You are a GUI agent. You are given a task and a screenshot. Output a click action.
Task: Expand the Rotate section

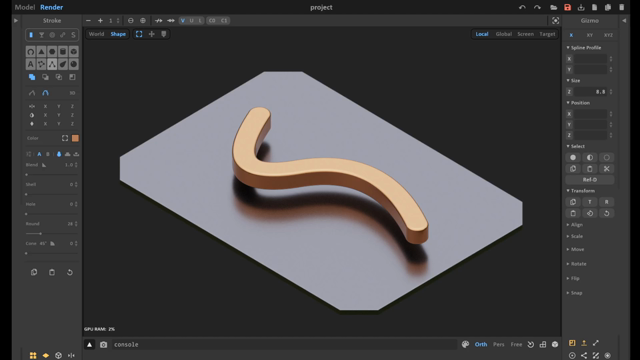click(576, 264)
